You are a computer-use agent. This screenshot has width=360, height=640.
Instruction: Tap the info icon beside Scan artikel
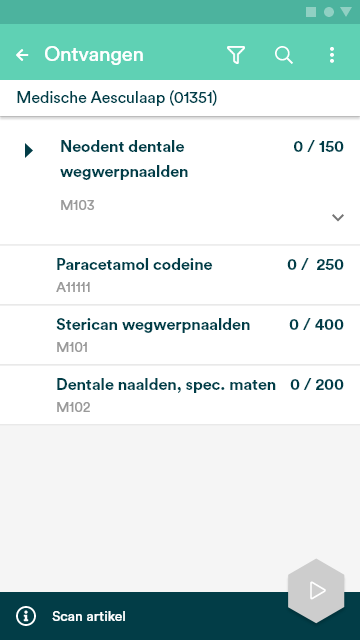click(26, 616)
